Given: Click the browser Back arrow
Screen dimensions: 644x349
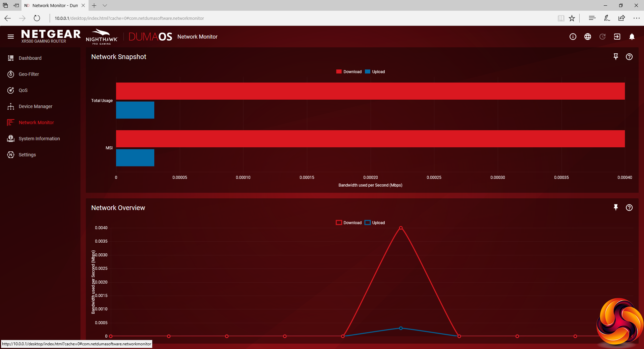Looking at the screenshot, I should [x=8, y=18].
